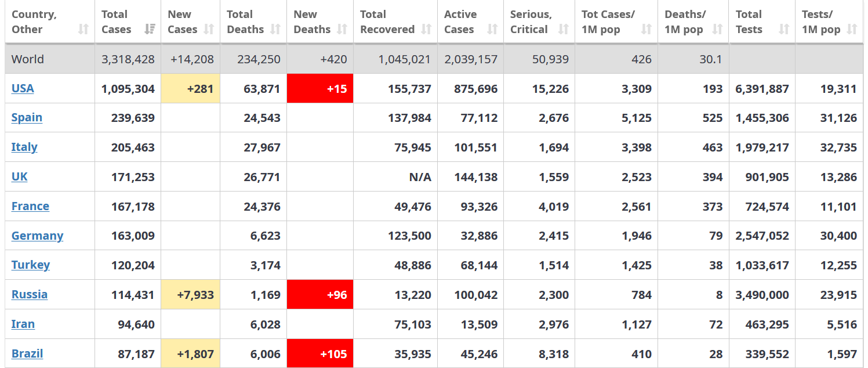Click the Total Tests header label

point(749,22)
